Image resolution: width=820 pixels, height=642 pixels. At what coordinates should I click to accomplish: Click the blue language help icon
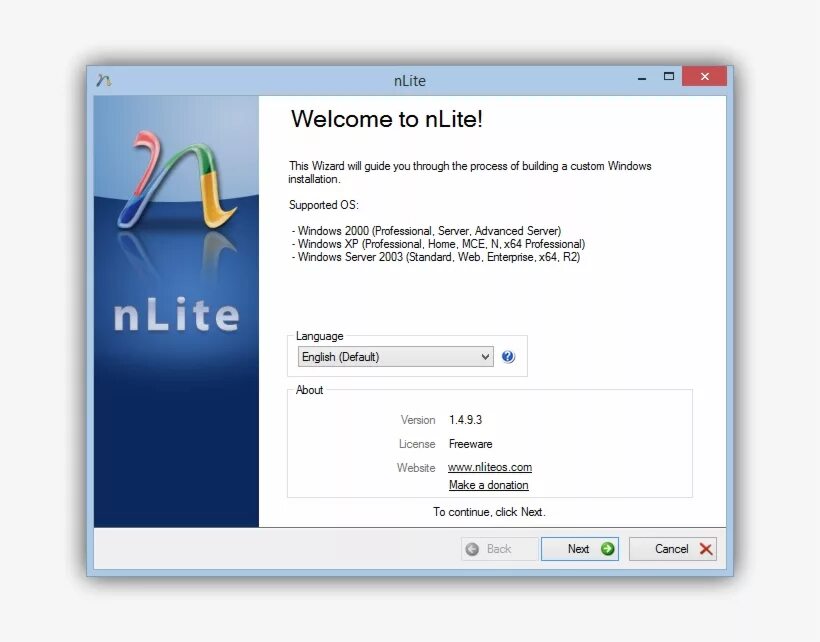click(x=508, y=357)
